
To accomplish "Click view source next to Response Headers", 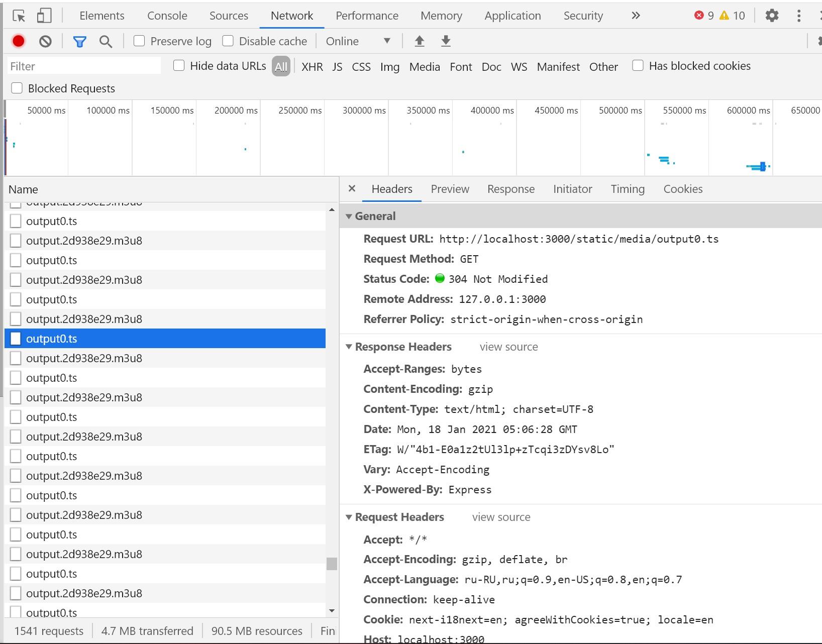I will pos(508,347).
